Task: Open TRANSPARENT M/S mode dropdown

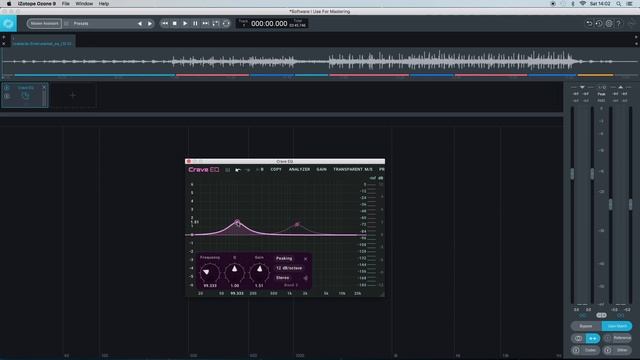Action: (x=353, y=169)
